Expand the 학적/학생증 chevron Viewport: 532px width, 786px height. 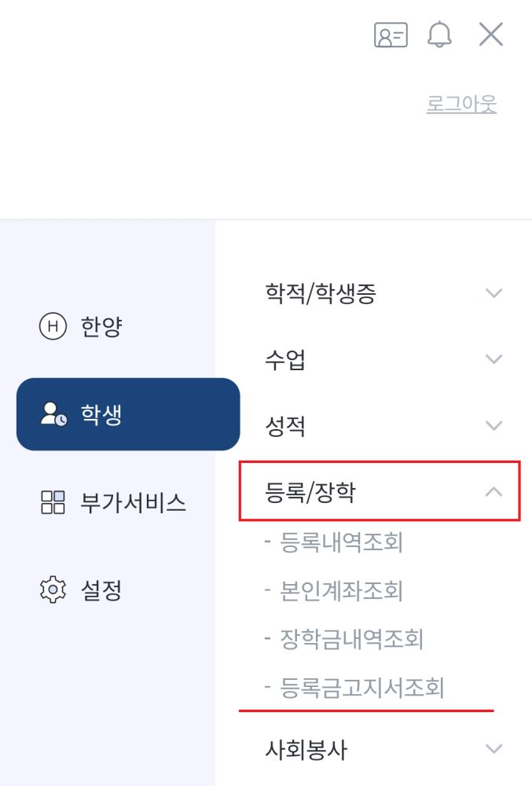click(x=494, y=292)
